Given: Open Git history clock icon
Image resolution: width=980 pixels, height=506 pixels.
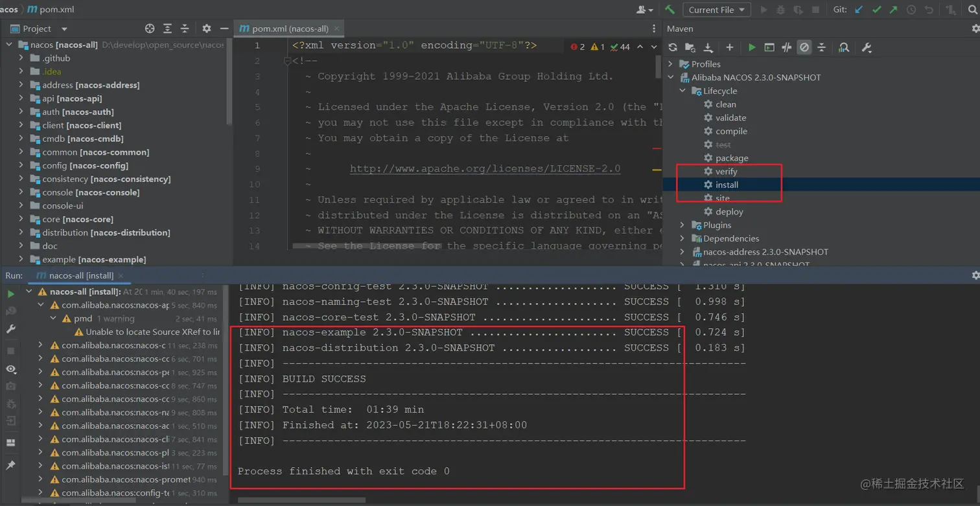Looking at the screenshot, I should [911, 10].
